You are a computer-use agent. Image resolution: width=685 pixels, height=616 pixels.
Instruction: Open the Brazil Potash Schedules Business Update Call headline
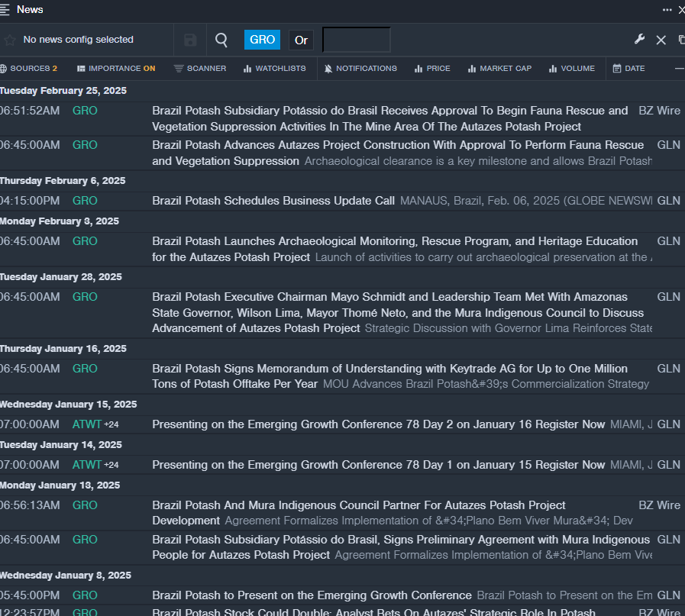point(273,201)
